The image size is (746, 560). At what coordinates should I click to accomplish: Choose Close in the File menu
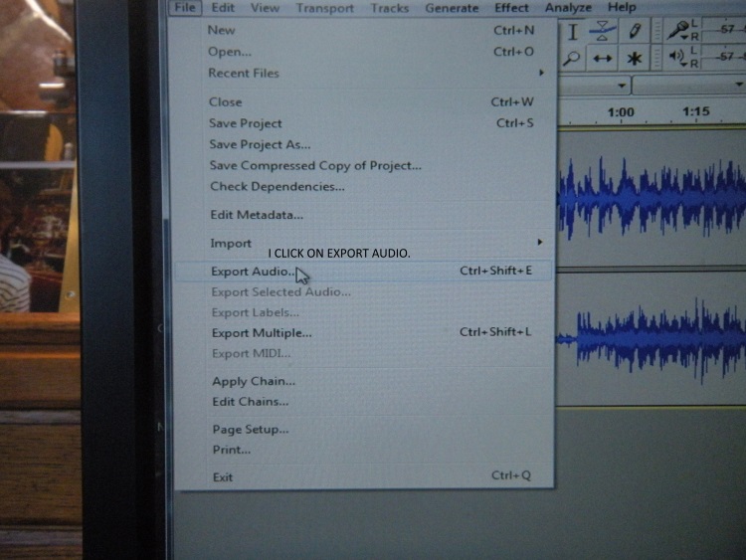pos(364,101)
